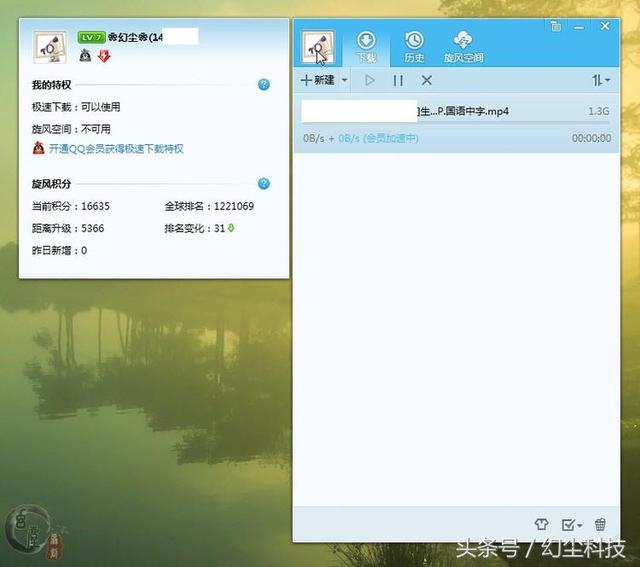Delete the task with the X toolbar icon

coord(427,80)
